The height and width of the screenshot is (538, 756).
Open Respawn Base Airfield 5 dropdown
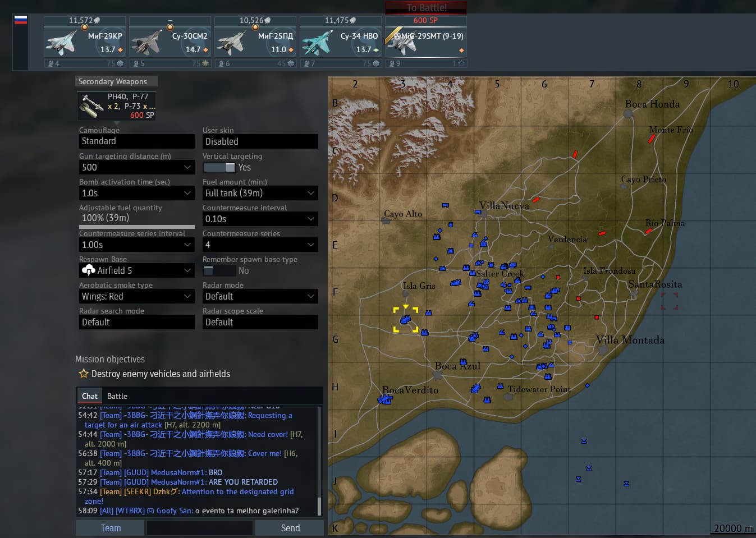click(136, 270)
